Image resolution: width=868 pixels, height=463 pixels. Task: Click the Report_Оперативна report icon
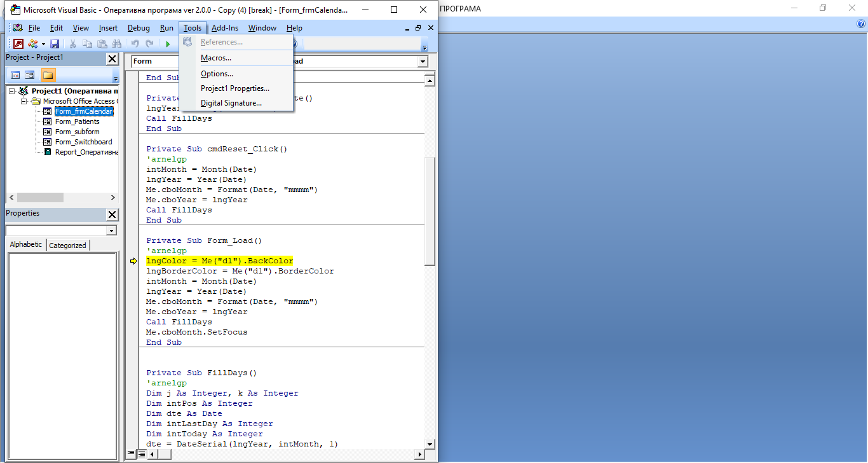pos(47,152)
